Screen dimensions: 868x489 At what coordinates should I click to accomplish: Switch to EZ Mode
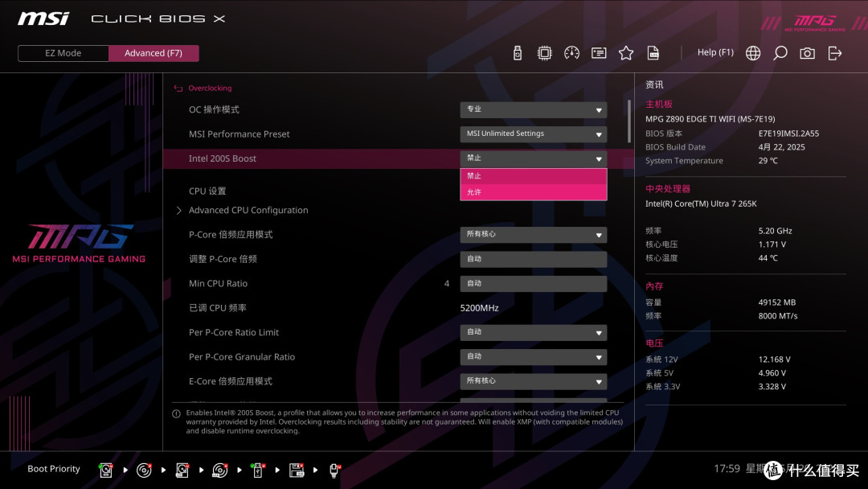63,53
